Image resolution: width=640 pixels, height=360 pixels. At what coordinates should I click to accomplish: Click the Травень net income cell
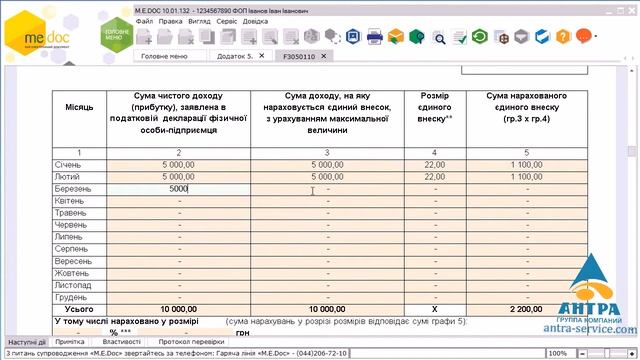(178, 213)
